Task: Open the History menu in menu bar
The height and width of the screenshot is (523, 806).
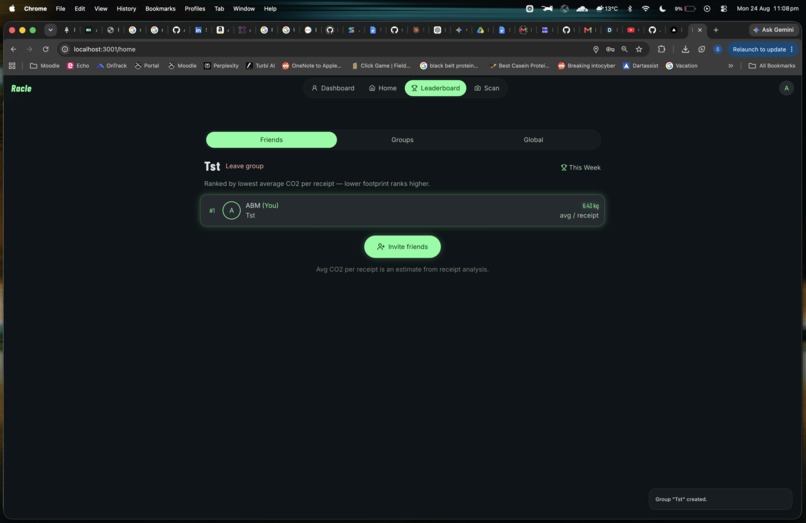Action: pyautogui.click(x=126, y=9)
